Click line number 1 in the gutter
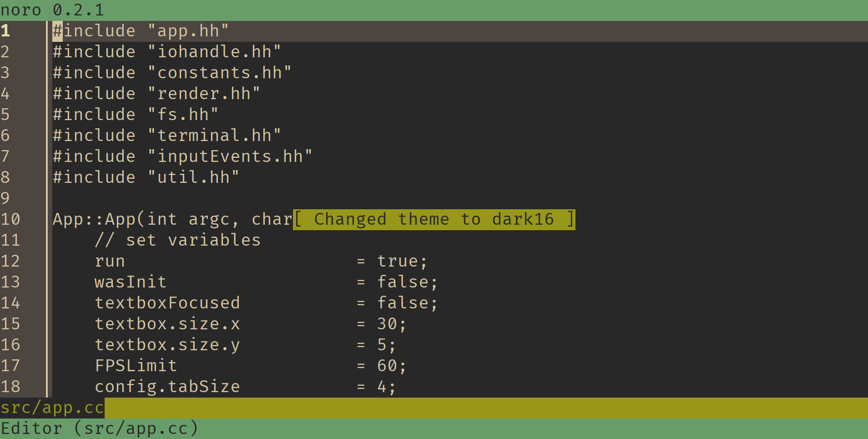Screen dimensions: 868x439 tap(5, 30)
